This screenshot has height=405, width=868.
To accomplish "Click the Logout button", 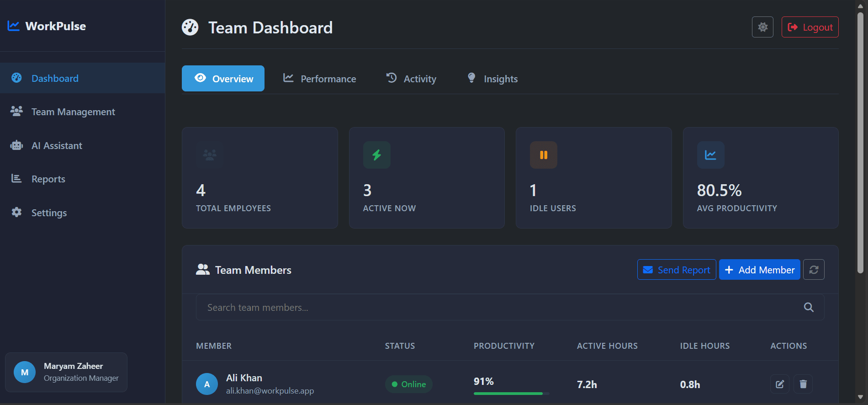I will 810,27.
